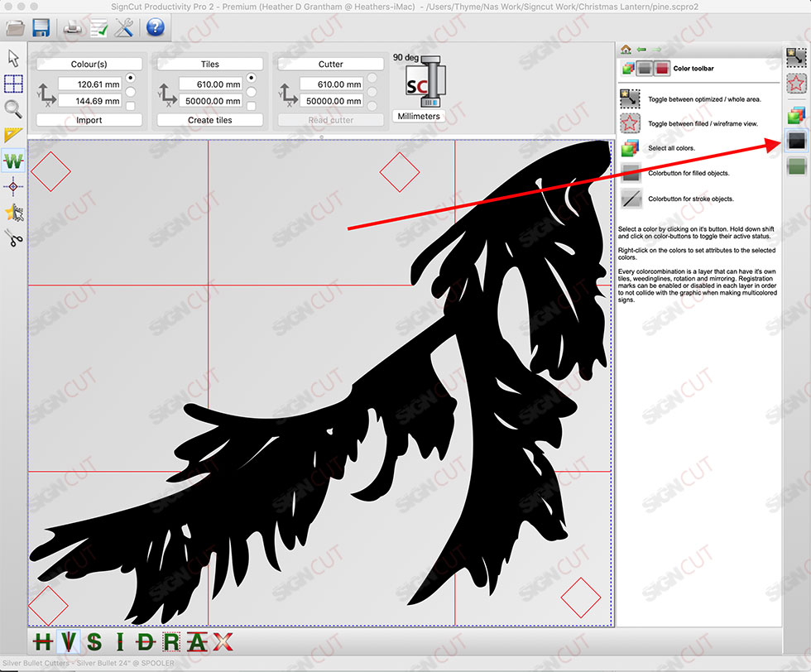Screen dimensions: 811x672
Task: Click the Cutter header button
Action: [x=330, y=65]
